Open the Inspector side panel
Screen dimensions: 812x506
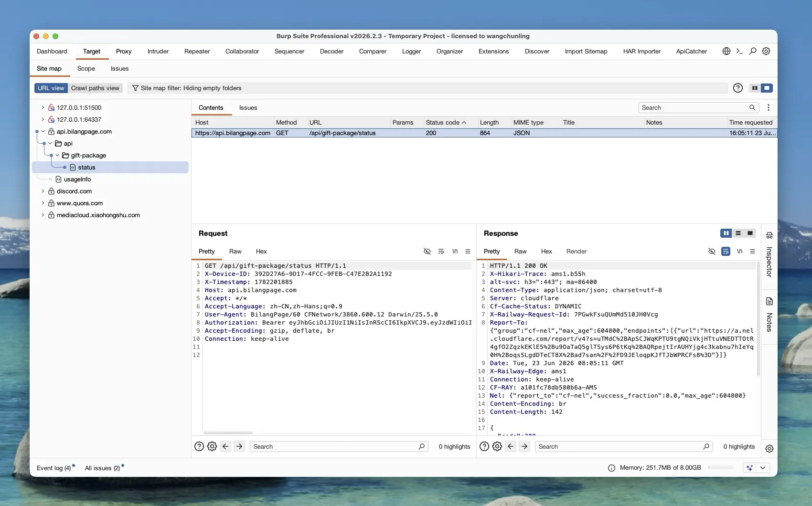769,255
